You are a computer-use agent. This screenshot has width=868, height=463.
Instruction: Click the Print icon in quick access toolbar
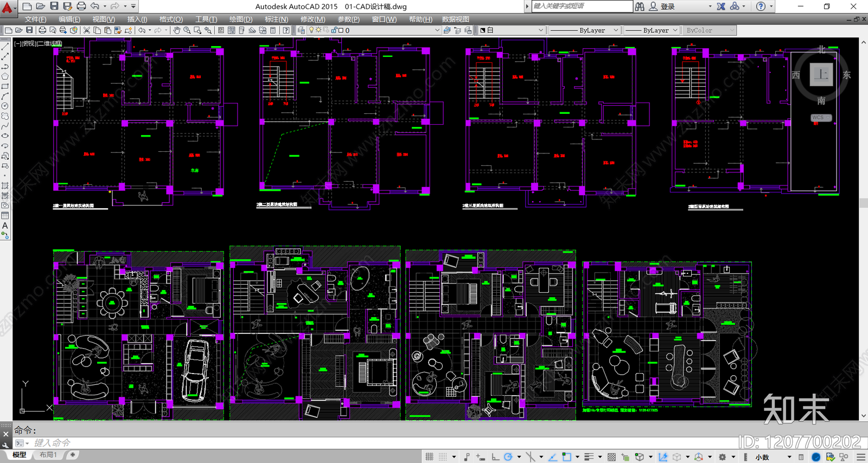81,6
